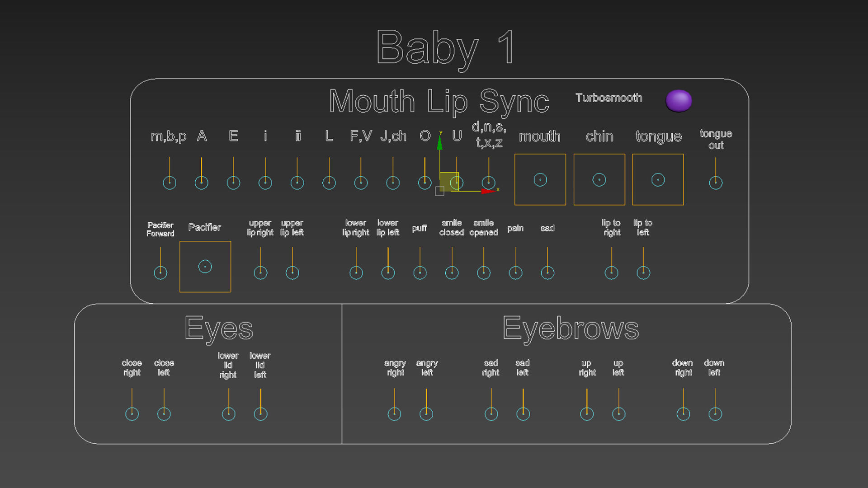Click the purple Turbosmooth sphere
Viewport: 868px width, 488px height.
679,100
